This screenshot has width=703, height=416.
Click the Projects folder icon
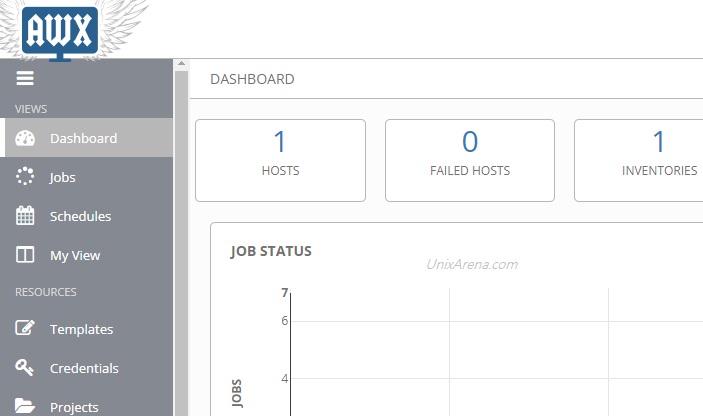[26, 406]
